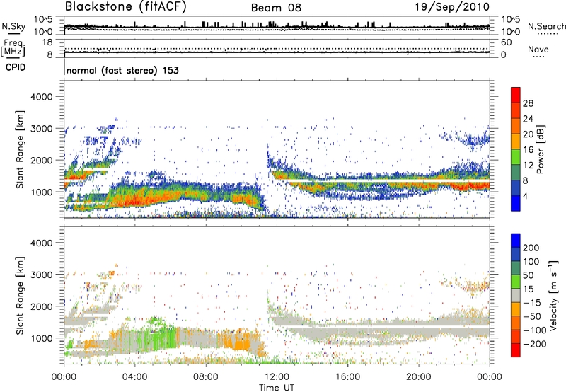The height and width of the screenshot is (392, 566).
Task: Click the "200" label on Velocity color bar
Action: (x=531, y=248)
